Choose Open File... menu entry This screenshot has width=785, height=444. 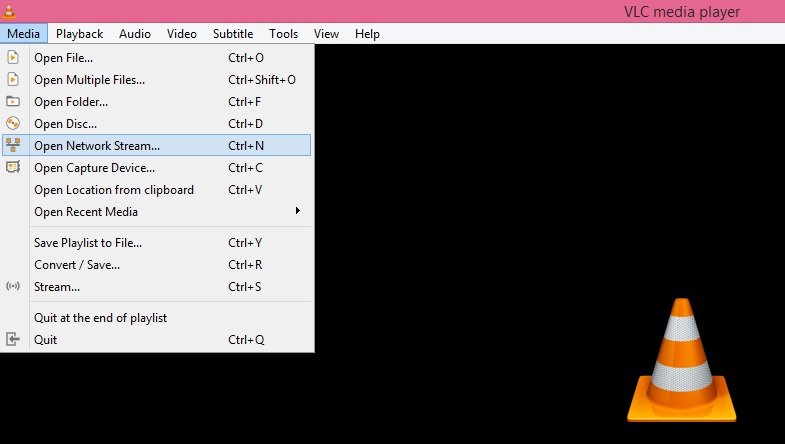point(157,58)
